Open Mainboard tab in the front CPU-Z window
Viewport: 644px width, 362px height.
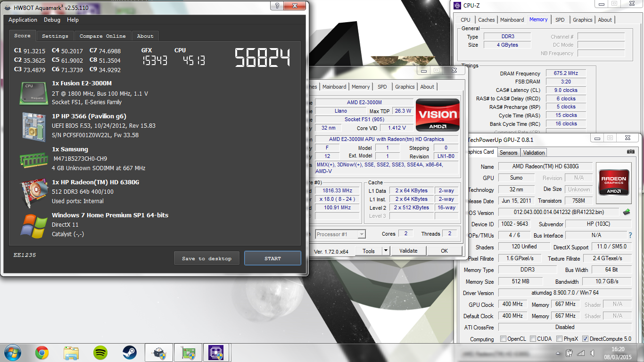[x=334, y=87]
